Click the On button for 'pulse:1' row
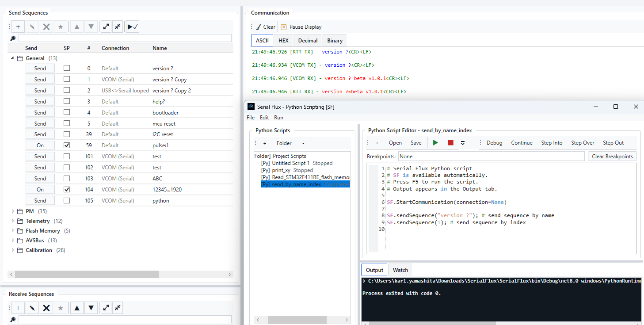The image size is (644, 325). point(40,145)
